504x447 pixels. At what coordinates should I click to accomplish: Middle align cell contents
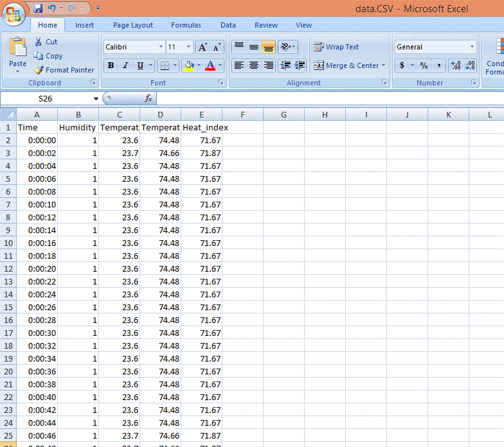coord(254,48)
